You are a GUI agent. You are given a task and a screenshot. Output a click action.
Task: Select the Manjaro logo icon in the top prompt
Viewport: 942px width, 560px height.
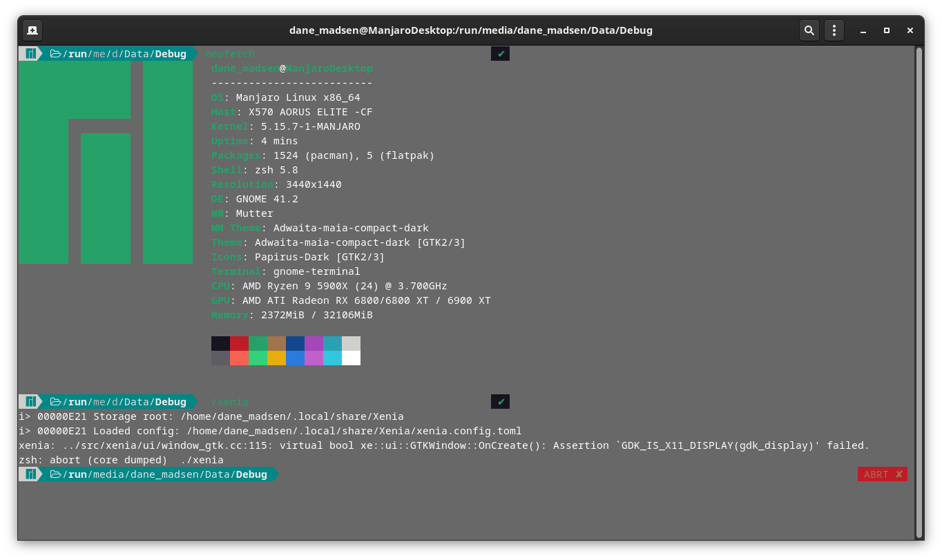pyautogui.click(x=30, y=53)
